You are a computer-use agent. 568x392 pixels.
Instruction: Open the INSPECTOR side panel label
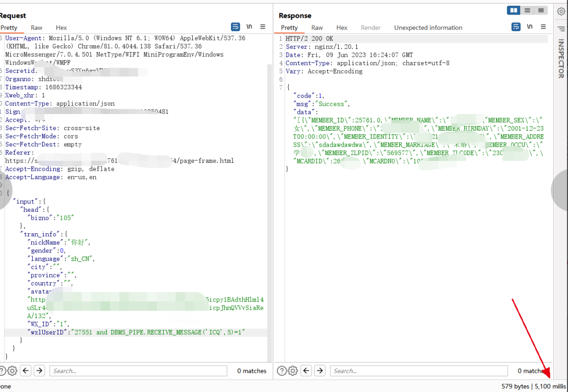pyautogui.click(x=561, y=59)
